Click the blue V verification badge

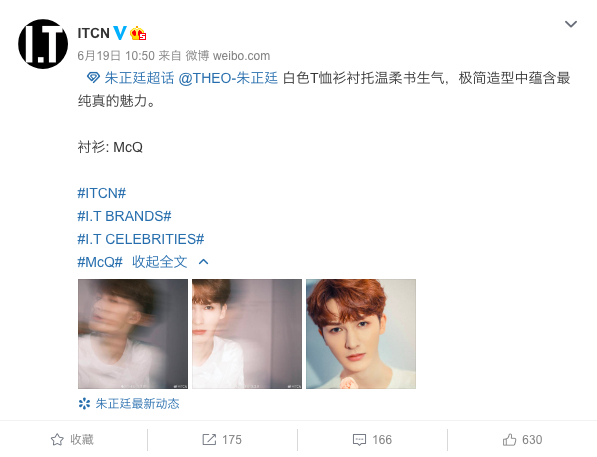click(120, 33)
